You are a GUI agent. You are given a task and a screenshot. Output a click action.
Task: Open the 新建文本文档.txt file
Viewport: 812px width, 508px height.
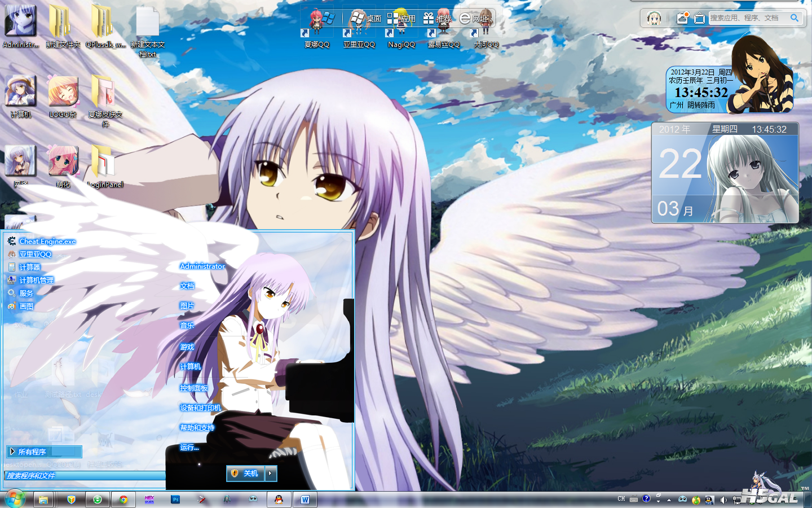coord(148,31)
